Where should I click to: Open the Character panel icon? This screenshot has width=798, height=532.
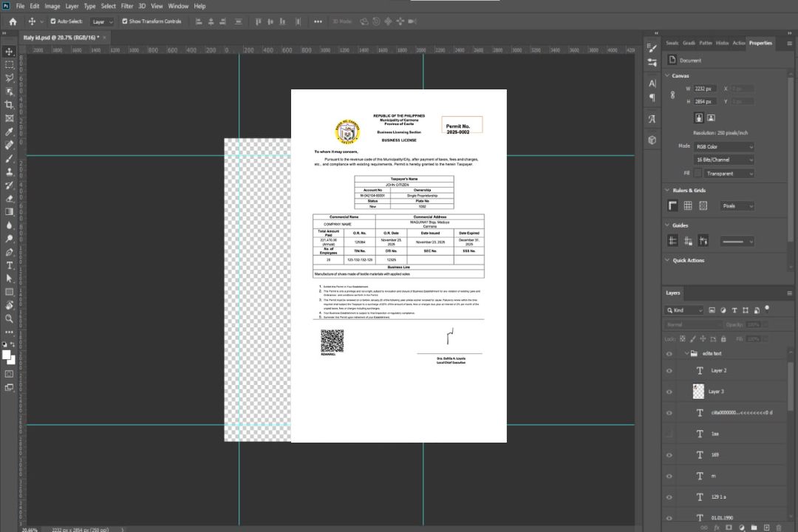pos(652,83)
